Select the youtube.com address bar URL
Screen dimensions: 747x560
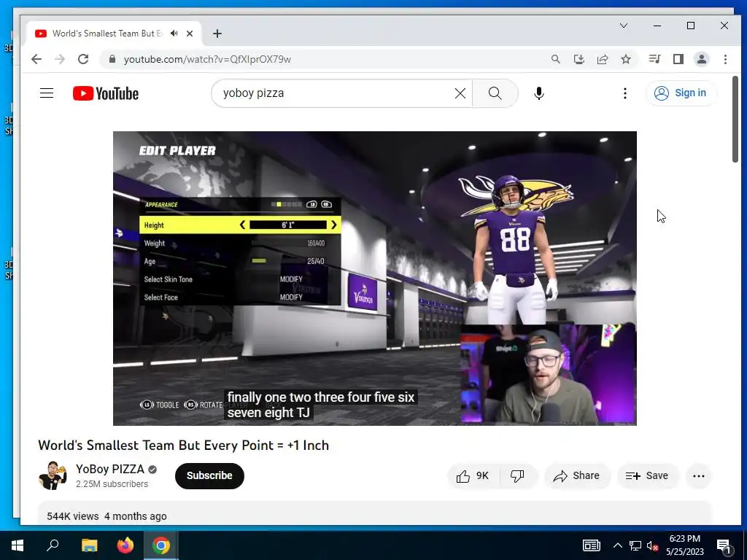click(x=207, y=59)
